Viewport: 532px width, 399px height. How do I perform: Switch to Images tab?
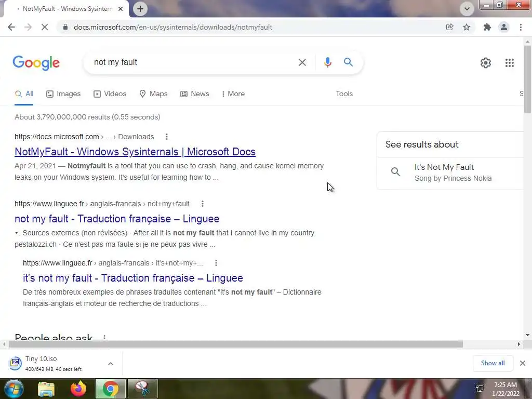(63, 94)
